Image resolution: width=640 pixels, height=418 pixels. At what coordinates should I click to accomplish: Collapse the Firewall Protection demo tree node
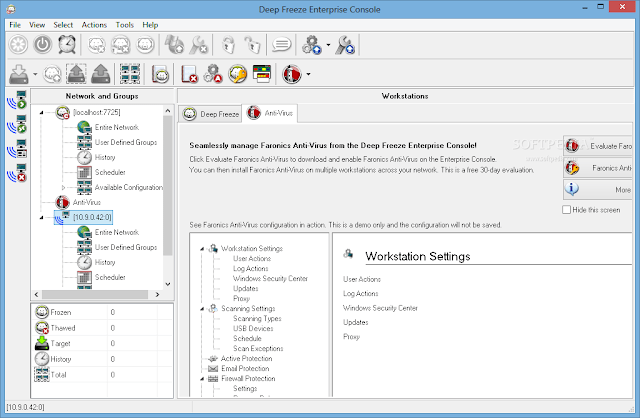click(x=202, y=379)
